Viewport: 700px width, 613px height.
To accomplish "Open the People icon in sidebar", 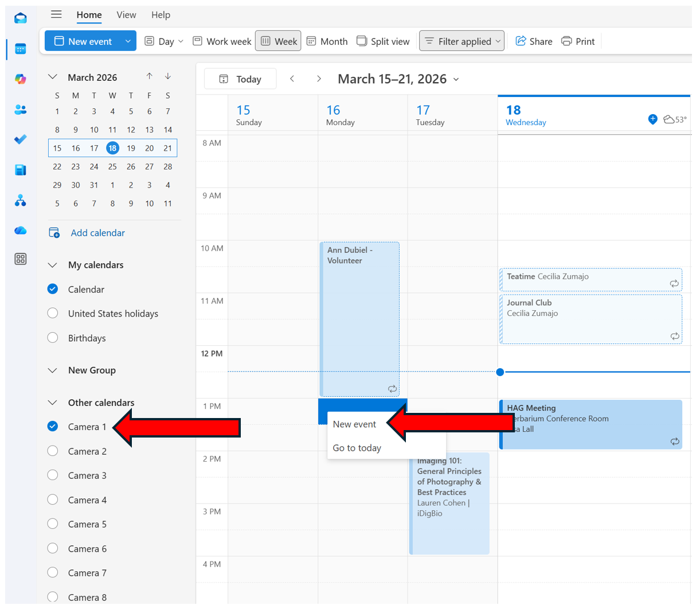I will (x=21, y=110).
